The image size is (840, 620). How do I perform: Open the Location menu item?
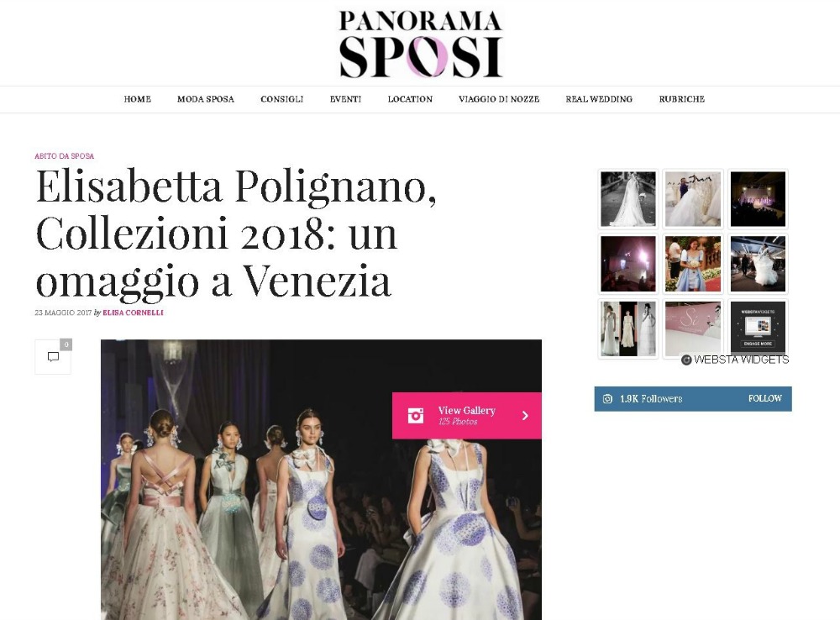point(410,99)
